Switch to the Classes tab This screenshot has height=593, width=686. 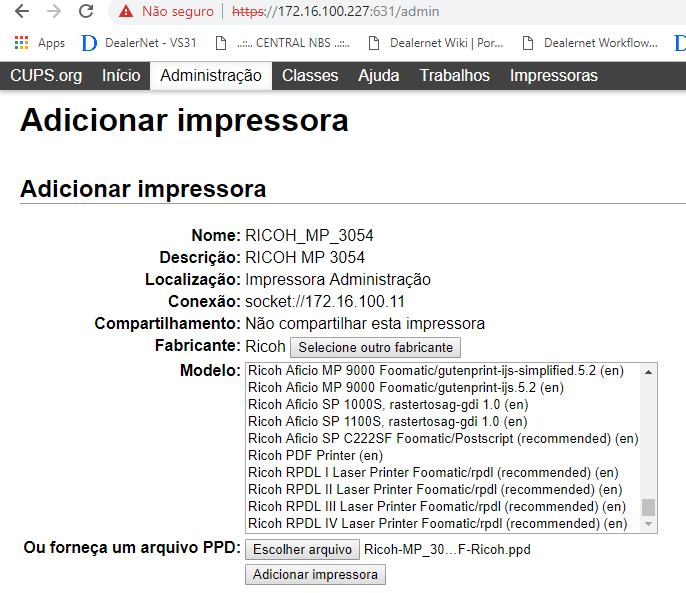[x=310, y=76]
